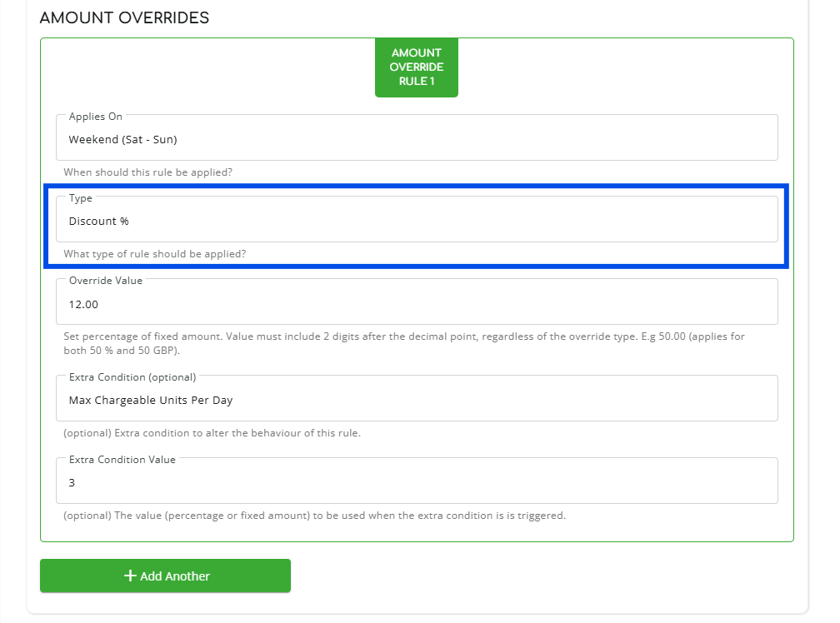Click the Extra condition behaviour help text
Image resolution: width=840 pixels, height=623 pixels.
pyautogui.click(x=212, y=433)
